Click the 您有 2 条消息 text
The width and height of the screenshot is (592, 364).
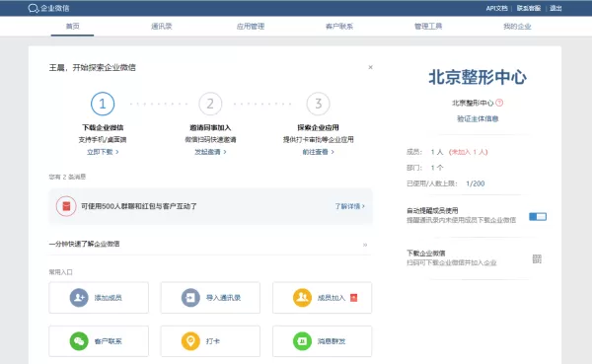coord(67,177)
